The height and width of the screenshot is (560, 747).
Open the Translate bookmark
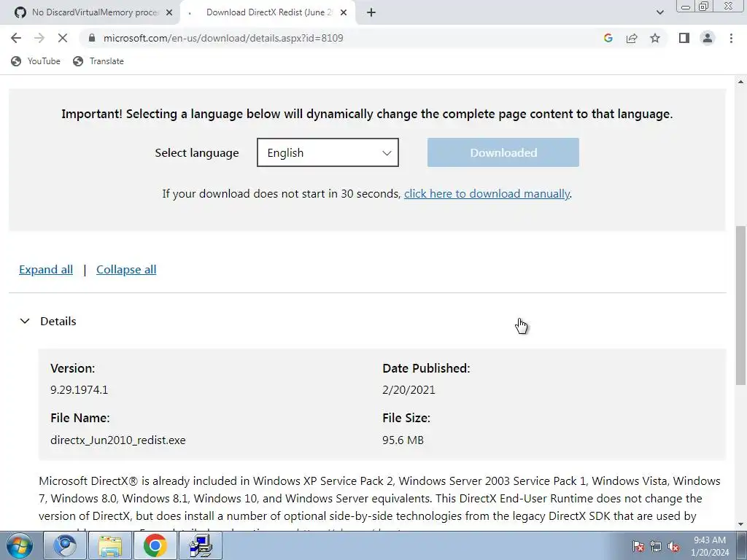pyautogui.click(x=98, y=61)
